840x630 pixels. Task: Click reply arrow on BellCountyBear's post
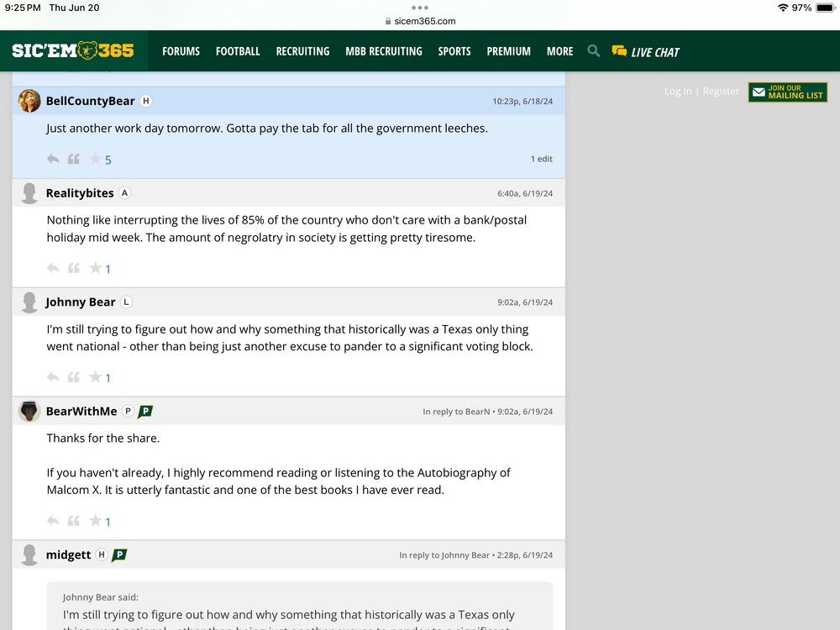click(53, 159)
